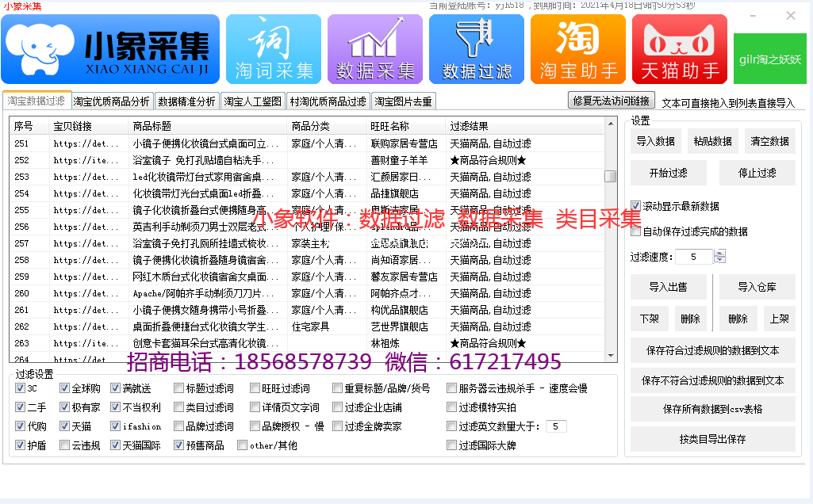Click 联购家居专营店 cell in row 251

[x=405, y=143]
